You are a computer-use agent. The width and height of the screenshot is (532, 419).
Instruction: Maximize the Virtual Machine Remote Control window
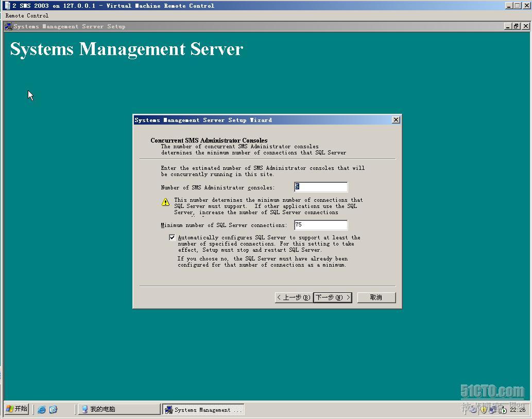click(x=517, y=6)
